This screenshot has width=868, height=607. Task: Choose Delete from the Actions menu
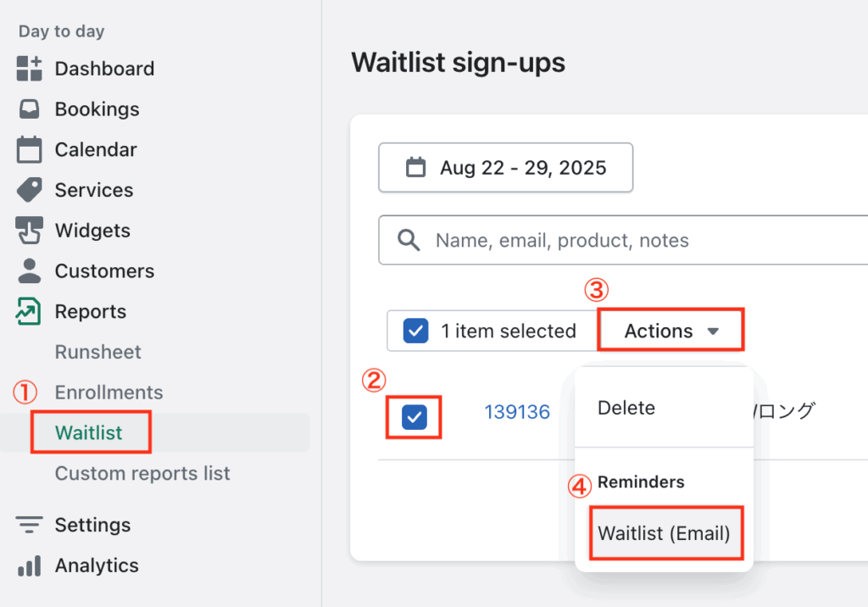tap(626, 408)
